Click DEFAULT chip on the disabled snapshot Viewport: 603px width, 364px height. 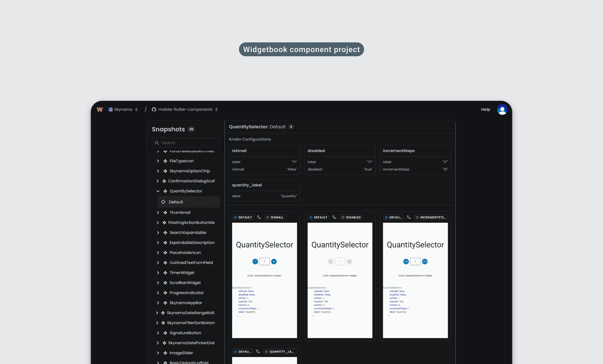click(x=318, y=217)
